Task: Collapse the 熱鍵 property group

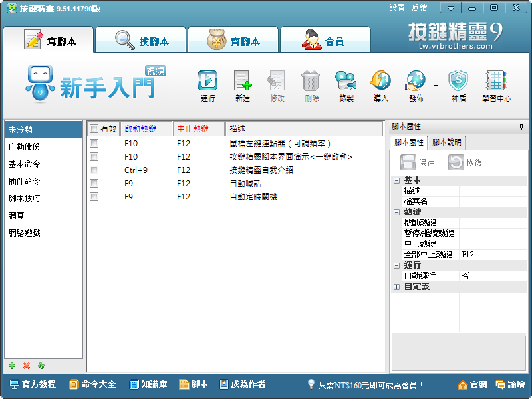Action: 396,212
